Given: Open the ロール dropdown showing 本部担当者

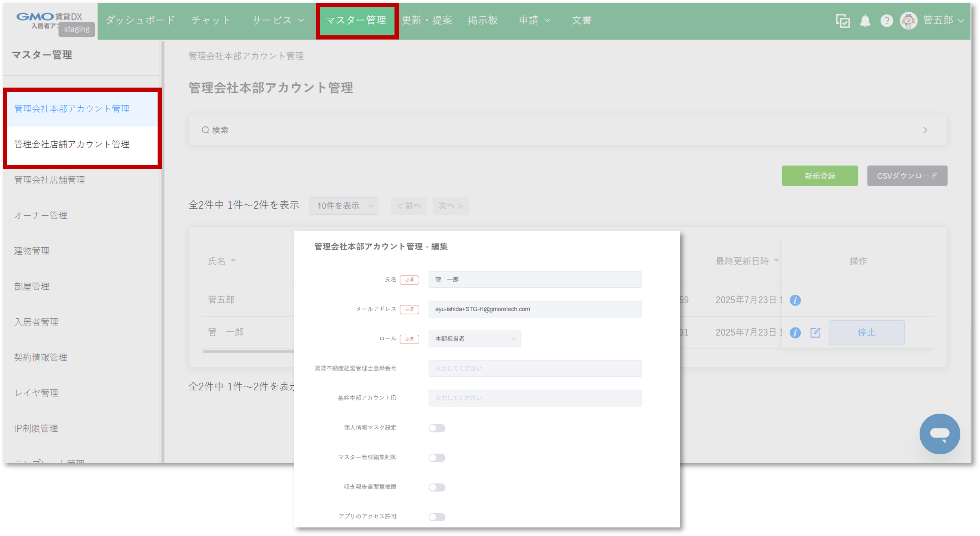Looking at the screenshot, I should pos(475,339).
